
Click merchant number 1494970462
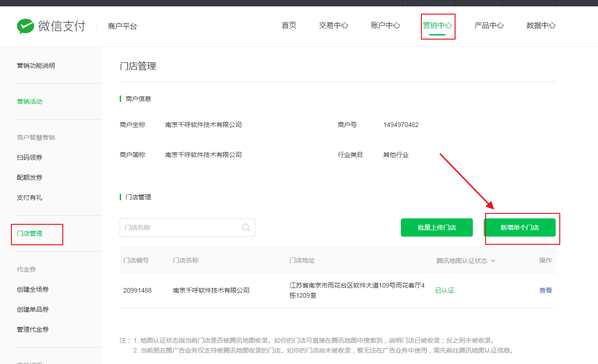(x=401, y=125)
